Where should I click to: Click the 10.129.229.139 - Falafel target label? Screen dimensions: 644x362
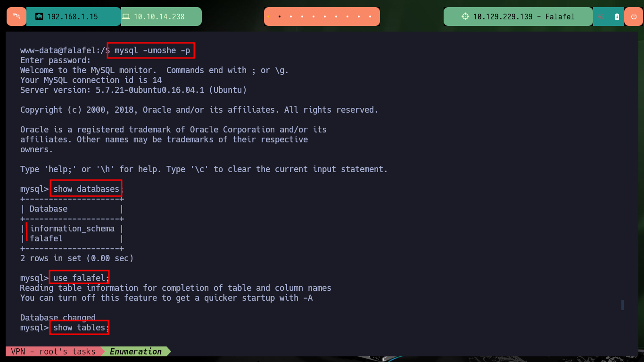524,16
